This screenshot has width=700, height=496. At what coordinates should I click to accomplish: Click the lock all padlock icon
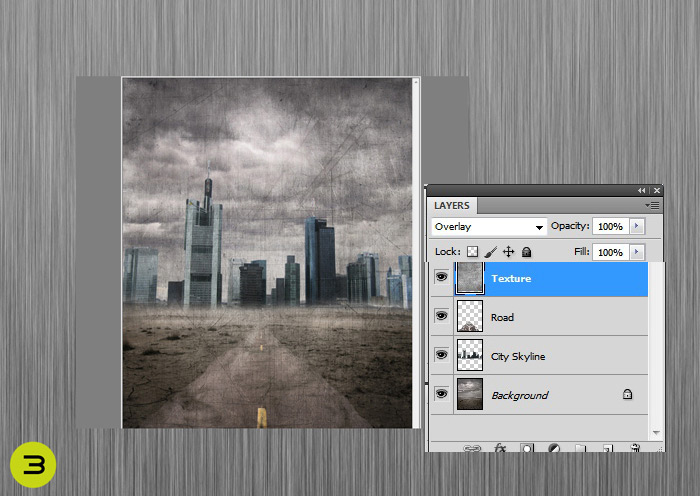click(526, 252)
